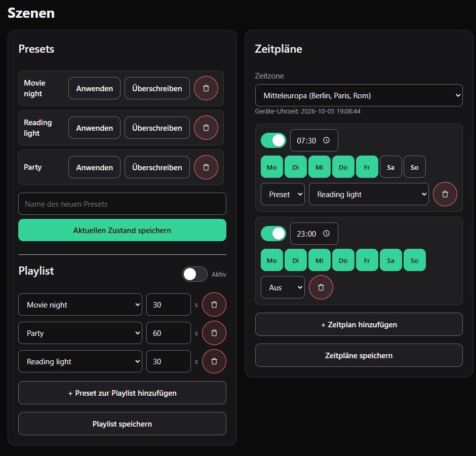Deselect So in the 23:00 schedule

coord(414,260)
